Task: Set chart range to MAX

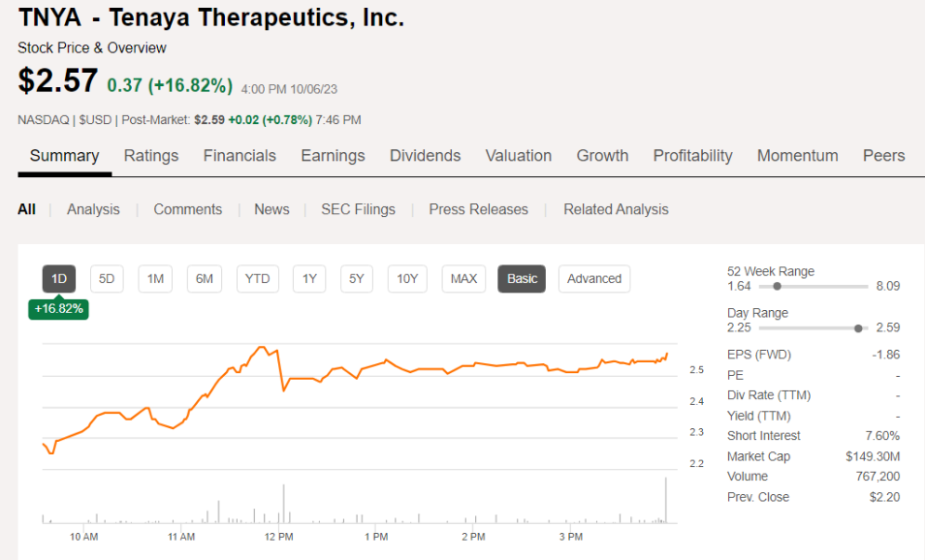Action: coord(463,279)
